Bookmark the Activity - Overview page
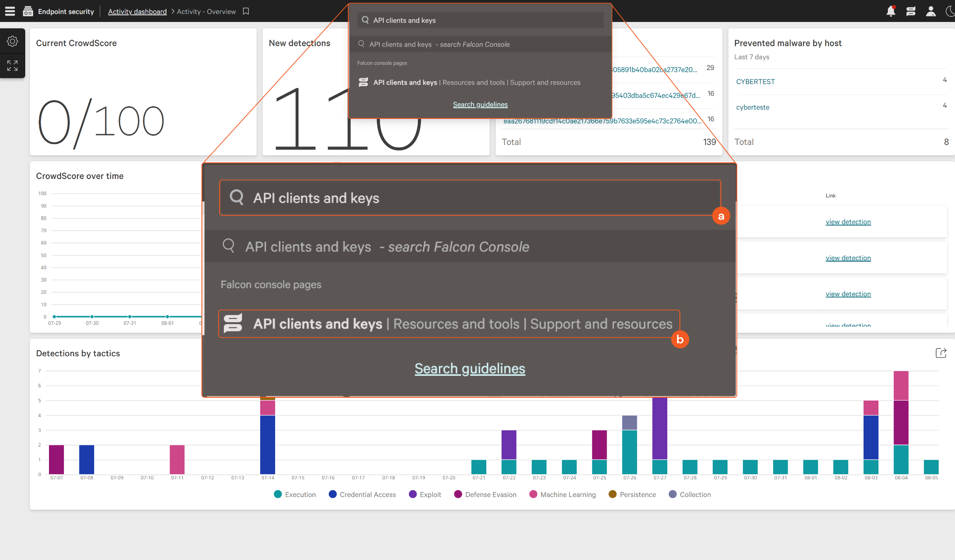 coord(246,11)
